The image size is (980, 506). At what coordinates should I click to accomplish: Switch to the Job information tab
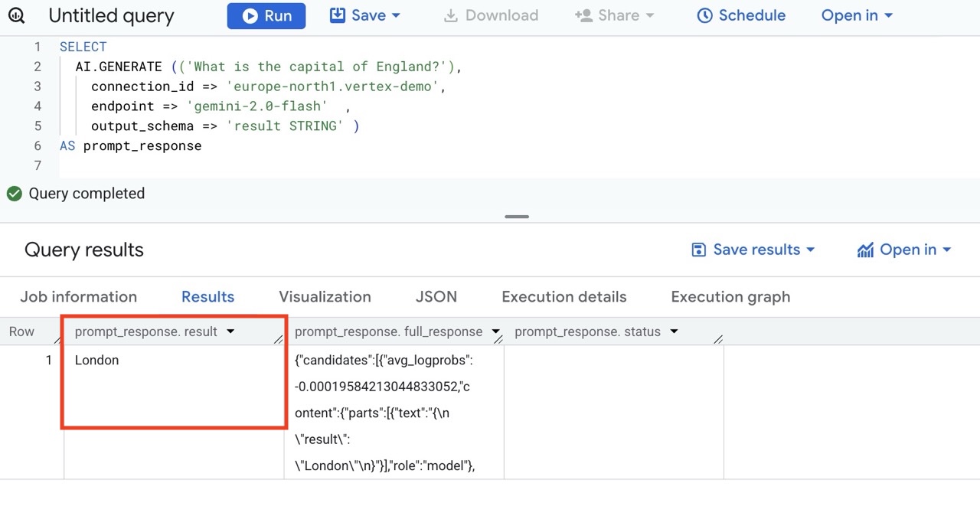tap(78, 297)
